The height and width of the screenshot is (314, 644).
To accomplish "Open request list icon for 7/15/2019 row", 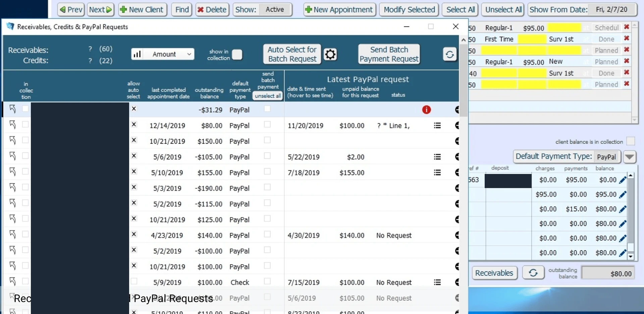I will coord(437,282).
